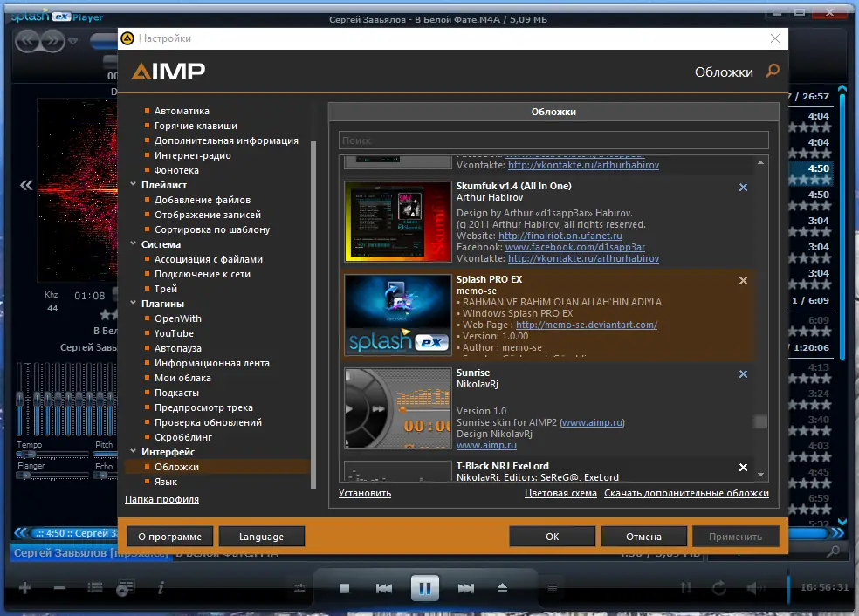Remove a track with the minus icon
The image size is (859, 616).
pyautogui.click(x=58, y=587)
